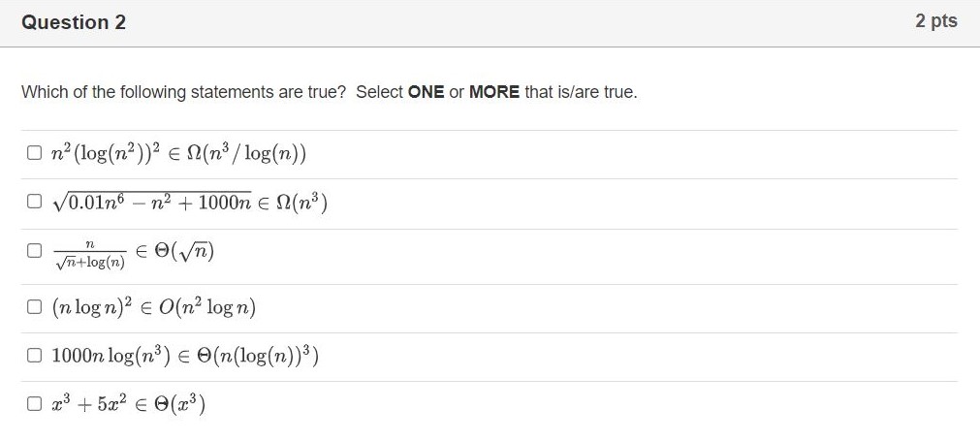Tick the x³ + 5x² ∈ Θ(x³) checkbox
Viewport: 980px width, 440px height.
tap(34, 403)
